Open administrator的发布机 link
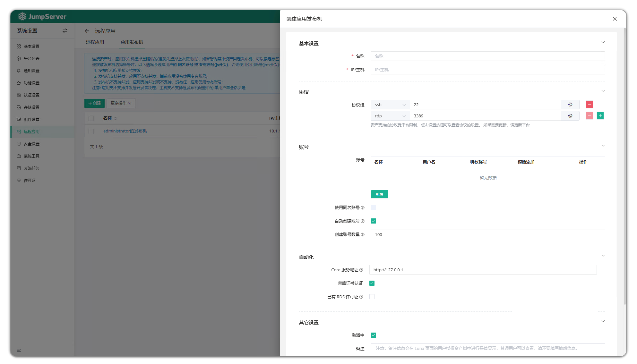This screenshot has width=637, height=364. [125, 131]
